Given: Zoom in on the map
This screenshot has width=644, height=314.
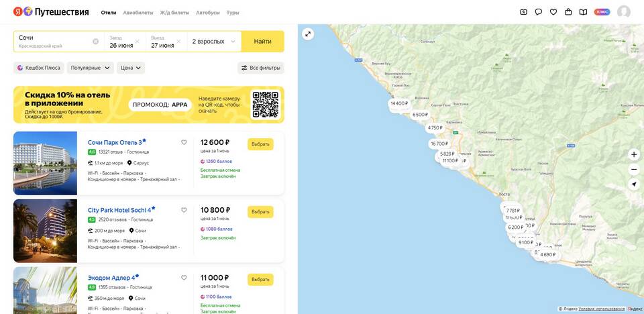Looking at the screenshot, I should [x=634, y=154].
